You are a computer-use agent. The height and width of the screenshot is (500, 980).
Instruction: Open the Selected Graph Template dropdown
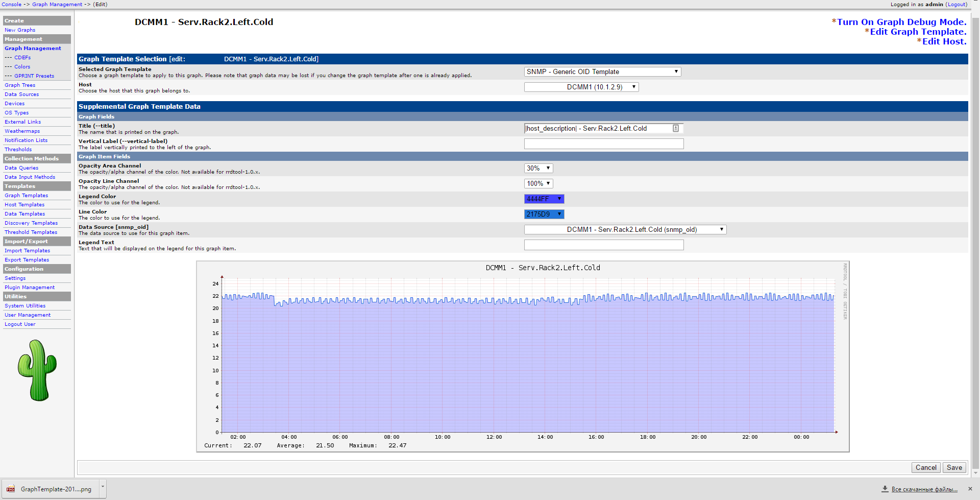tap(602, 72)
